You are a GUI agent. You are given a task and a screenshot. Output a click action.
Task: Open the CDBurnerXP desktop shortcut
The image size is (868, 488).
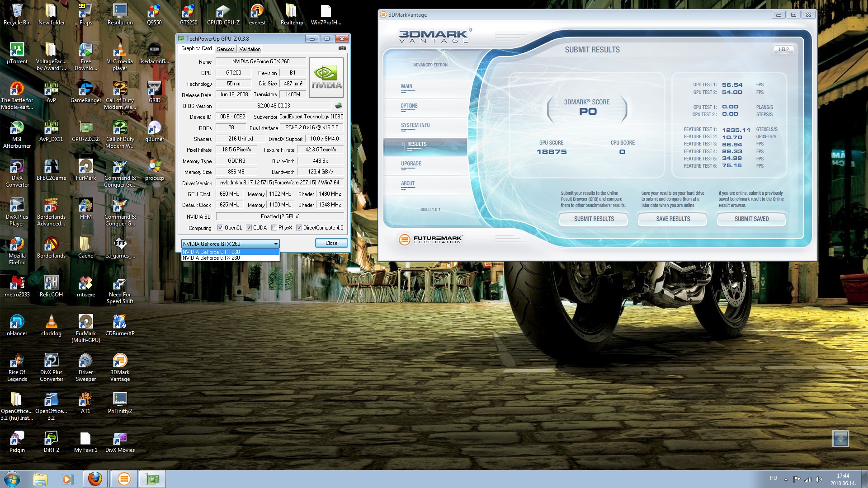(120, 325)
